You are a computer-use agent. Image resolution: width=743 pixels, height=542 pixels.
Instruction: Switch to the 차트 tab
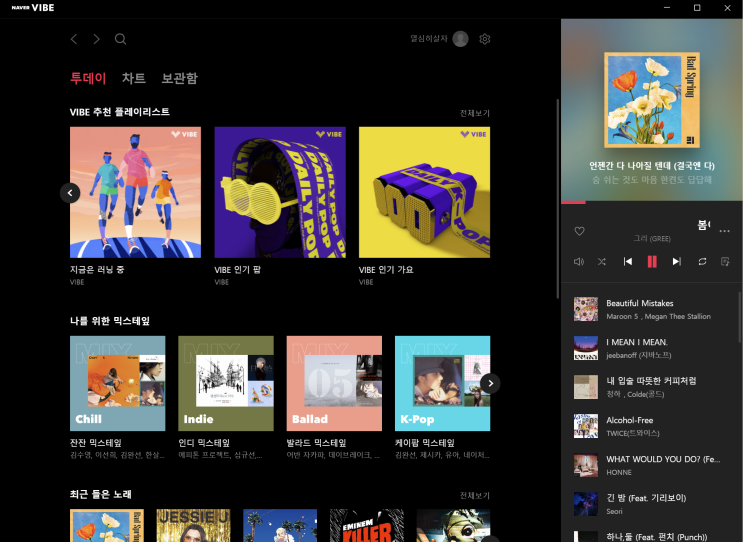coord(134,78)
